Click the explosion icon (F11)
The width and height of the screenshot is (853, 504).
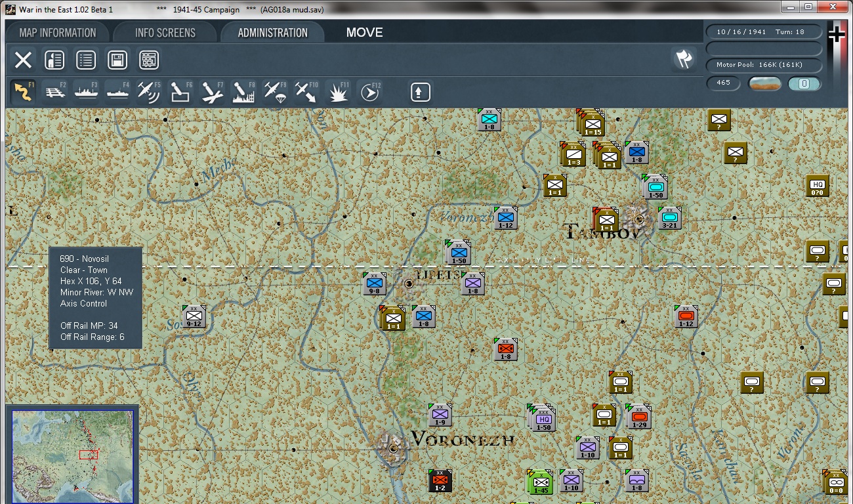pos(339,92)
